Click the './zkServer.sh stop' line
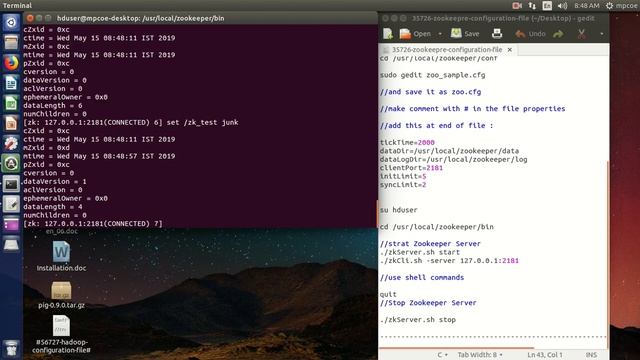Screen dimensions: 640x360 pos(418,320)
